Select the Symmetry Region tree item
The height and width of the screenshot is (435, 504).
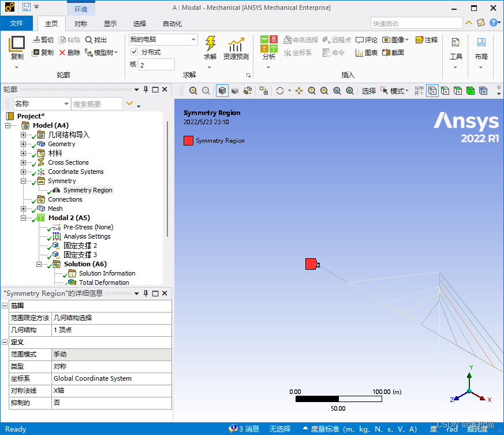tap(87, 190)
